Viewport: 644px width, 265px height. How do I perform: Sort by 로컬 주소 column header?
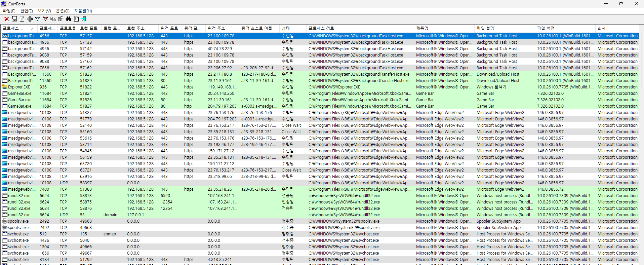pos(142,28)
